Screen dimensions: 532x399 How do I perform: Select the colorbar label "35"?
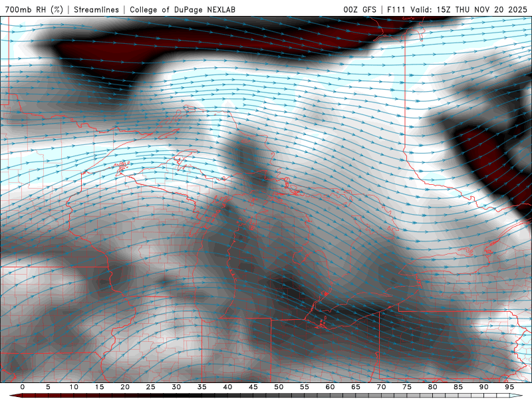tap(201, 387)
